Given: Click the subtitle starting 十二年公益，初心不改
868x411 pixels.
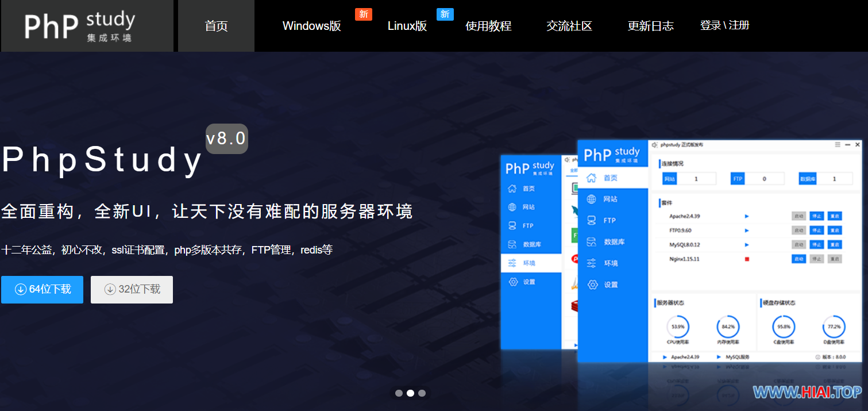Looking at the screenshot, I should point(167,250).
